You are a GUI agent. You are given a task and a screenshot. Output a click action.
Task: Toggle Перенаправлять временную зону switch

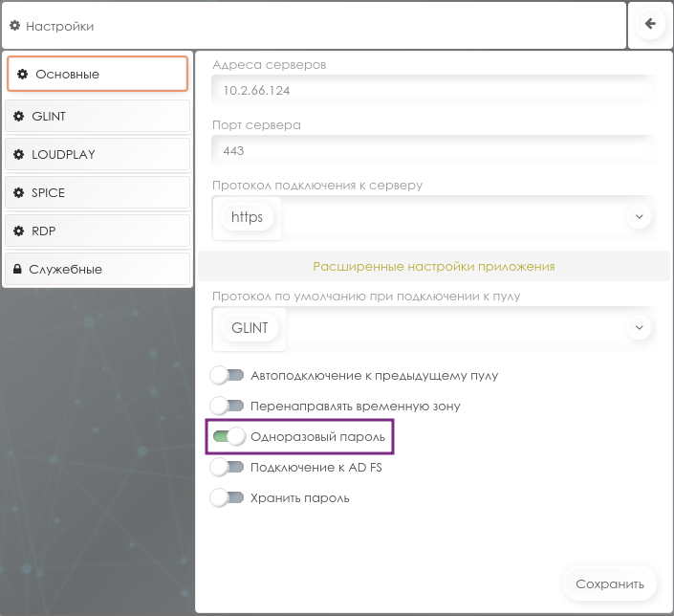(227, 407)
